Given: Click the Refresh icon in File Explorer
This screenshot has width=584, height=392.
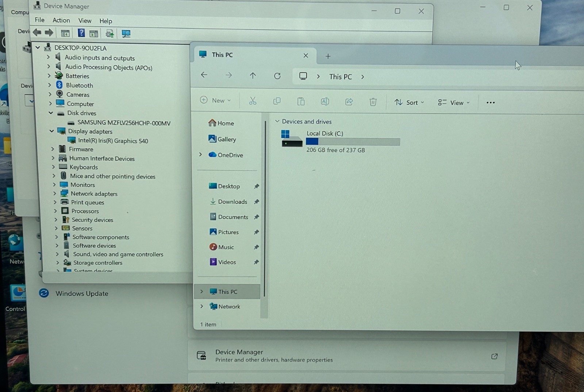Looking at the screenshot, I should point(277,76).
